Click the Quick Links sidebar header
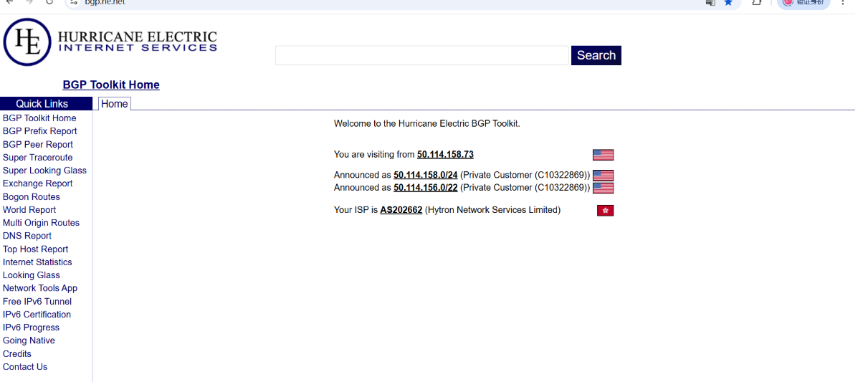The height and width of the screenshot is (382, 868). pos(46,104)
